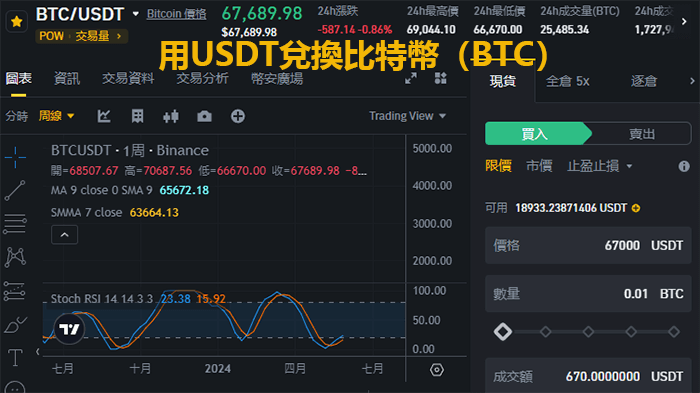700x393 pixels.
Task: Show more trading mode tabs arrow
Action: 692,81
